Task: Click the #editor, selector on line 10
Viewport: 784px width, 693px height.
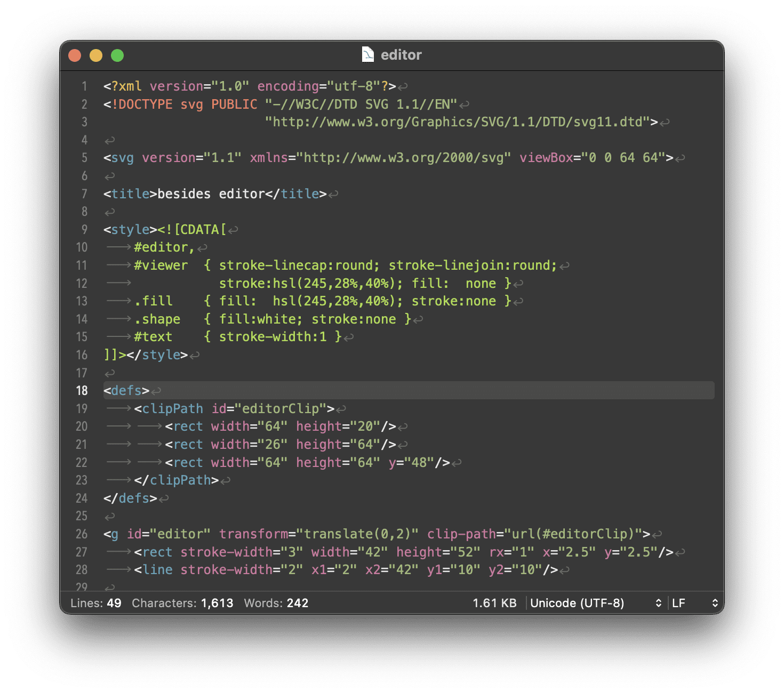Action: pyautogui.click(x=165, y=247)
